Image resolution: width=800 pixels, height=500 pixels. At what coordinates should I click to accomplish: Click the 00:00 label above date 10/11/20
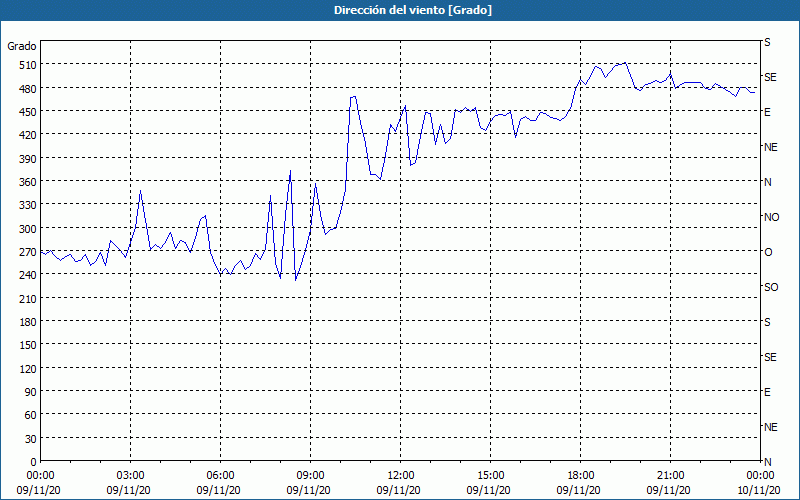(x=760, y=476)
